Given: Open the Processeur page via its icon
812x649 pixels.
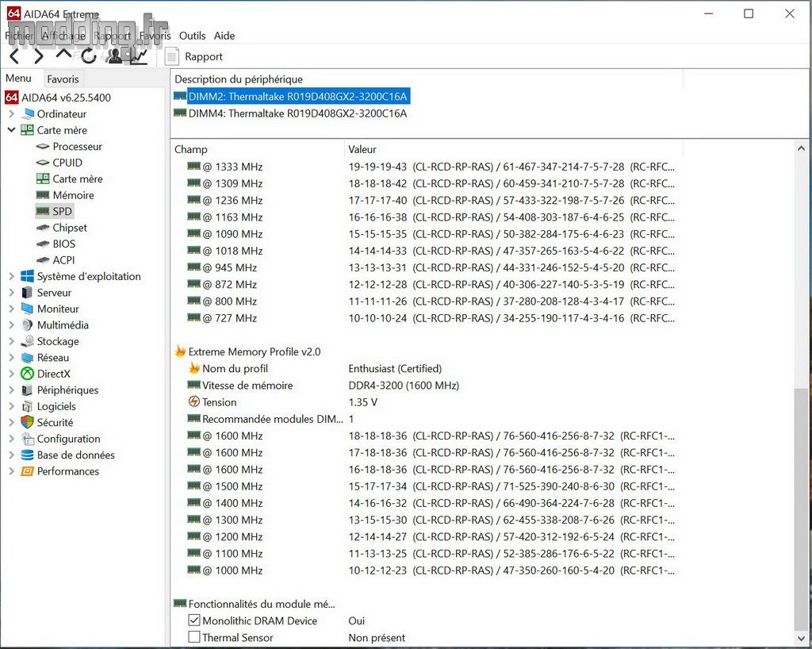Looking at the screenshot, I should 43,147.
